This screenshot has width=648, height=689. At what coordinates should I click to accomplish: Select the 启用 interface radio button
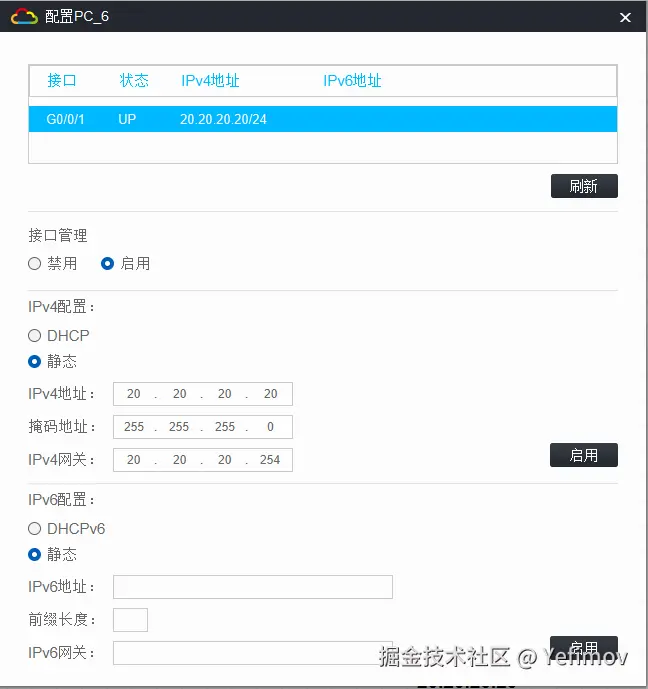click(x=107, y=264)
